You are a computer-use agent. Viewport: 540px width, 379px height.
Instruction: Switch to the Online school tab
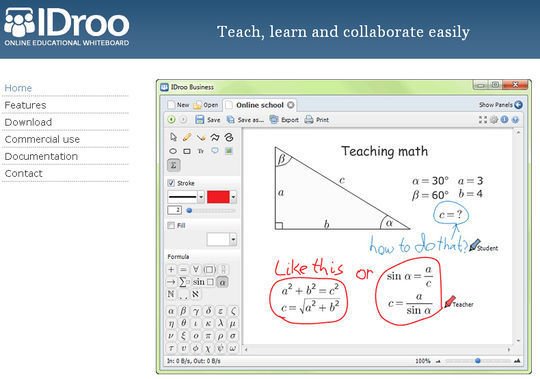tap(260, 105)
